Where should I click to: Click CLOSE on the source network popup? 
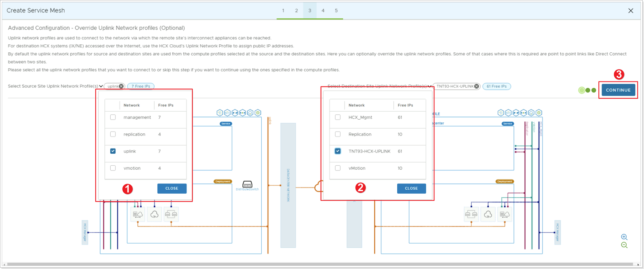pyautogui.click(x=172, y=188)
